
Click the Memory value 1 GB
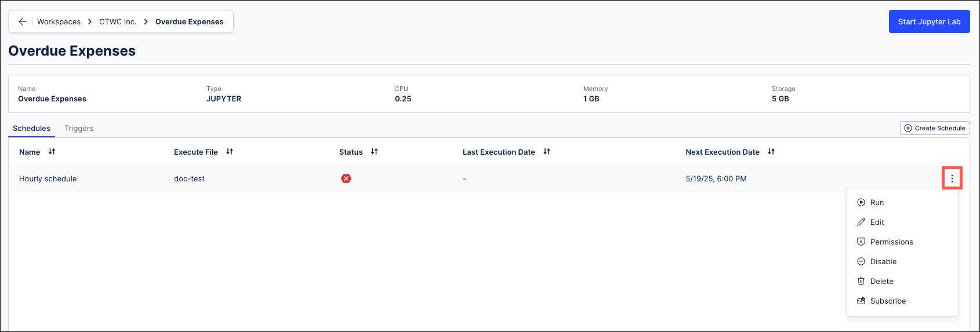click(x=591, y=98)
